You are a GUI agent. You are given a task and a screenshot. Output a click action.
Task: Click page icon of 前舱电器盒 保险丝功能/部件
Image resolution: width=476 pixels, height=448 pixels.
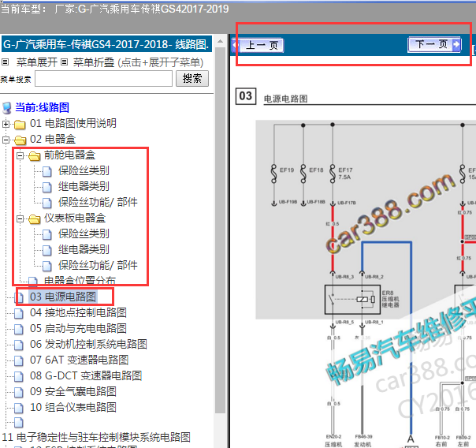click(x=46, y=203)
